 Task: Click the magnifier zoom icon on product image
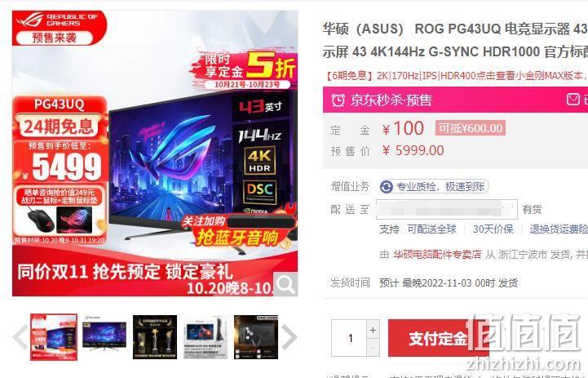point(285,285)
